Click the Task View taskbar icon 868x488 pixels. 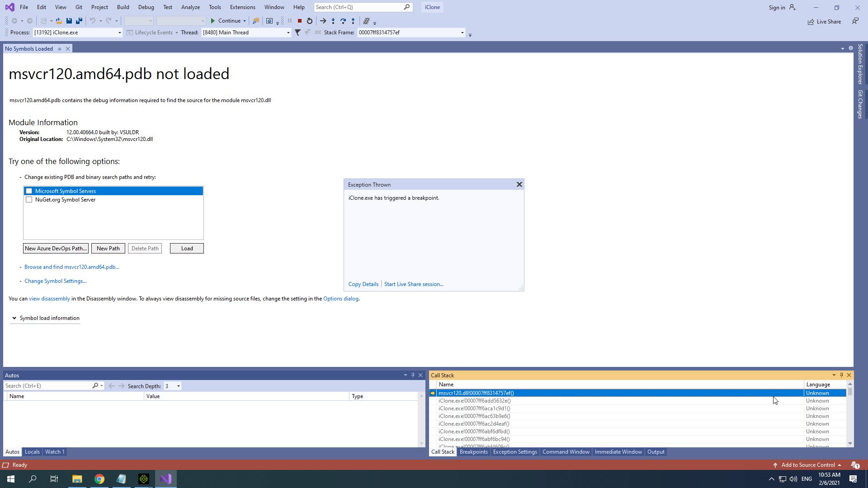[54, 479]
